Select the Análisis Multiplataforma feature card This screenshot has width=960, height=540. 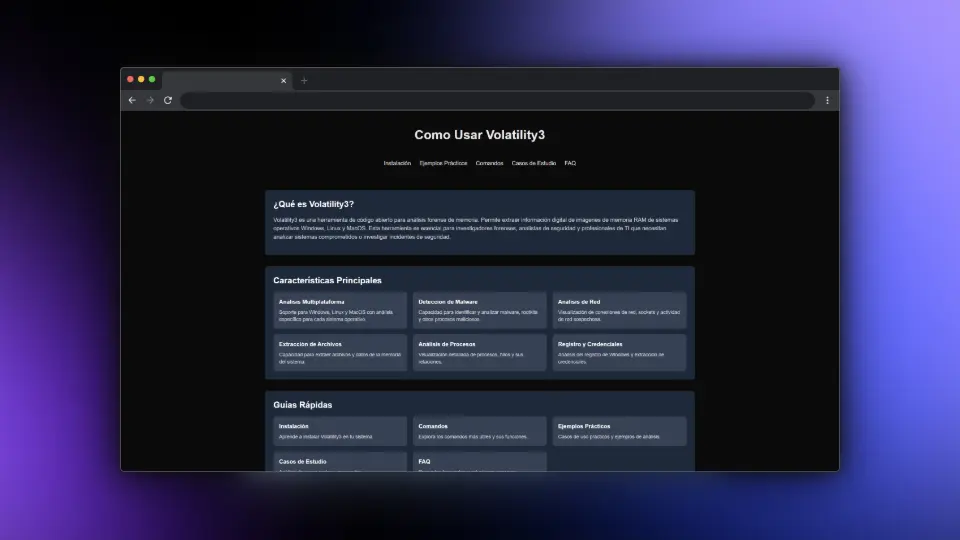340,310
